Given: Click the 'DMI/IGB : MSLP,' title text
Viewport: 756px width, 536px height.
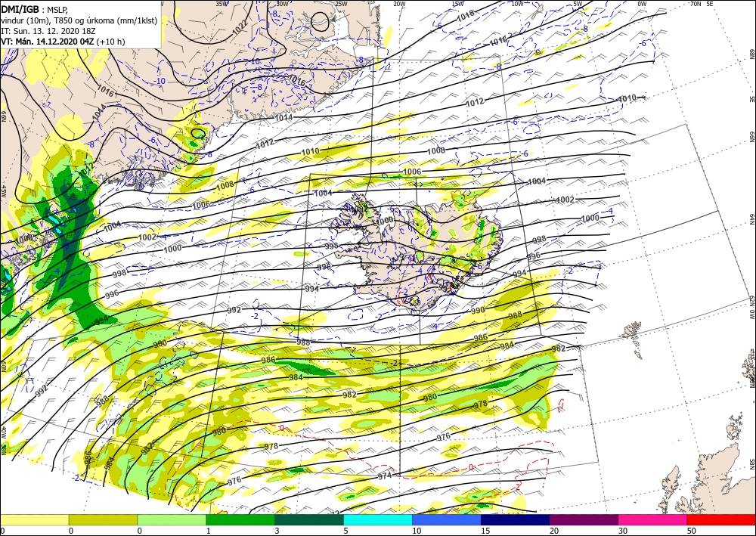Looking at the screenshot, I should 35,8.
